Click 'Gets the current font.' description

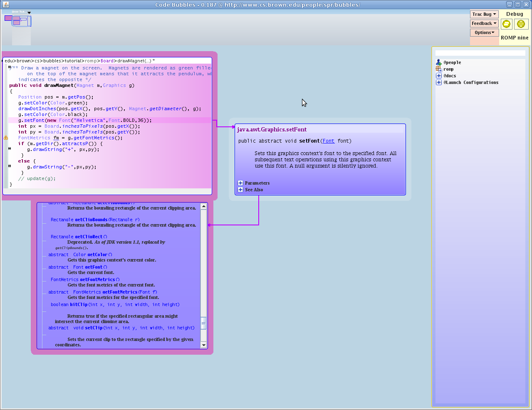(x=91, y=272)
